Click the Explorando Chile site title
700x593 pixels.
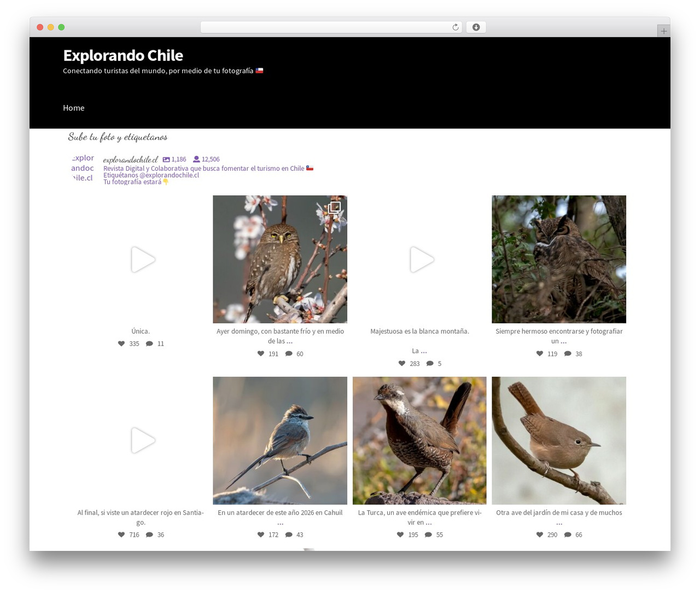pos(123,55)
